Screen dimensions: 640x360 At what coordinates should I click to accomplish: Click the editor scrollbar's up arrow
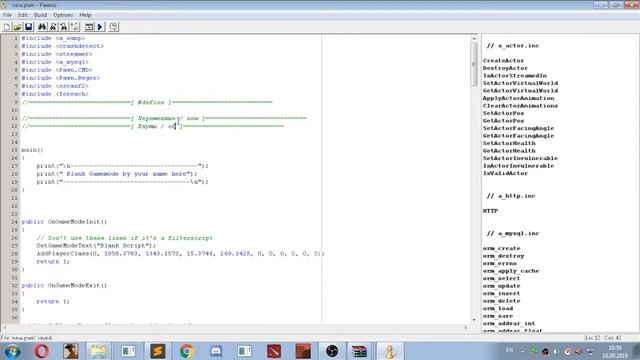click(x=474, y=38)
